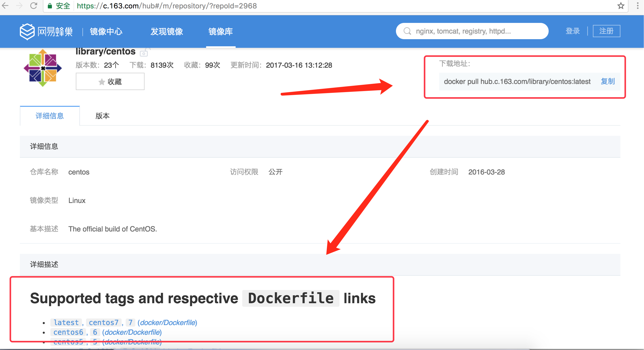644x350 pixels.
Task: Click the 6 tag link
Action: click(x=95, y=332)
